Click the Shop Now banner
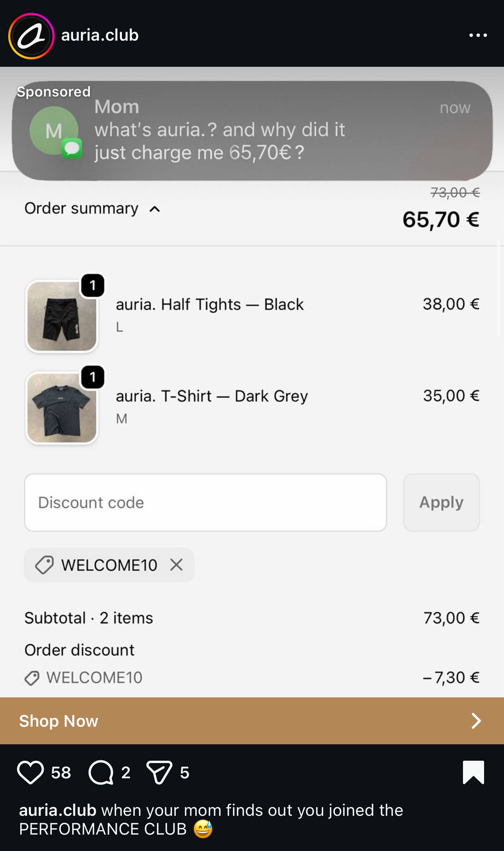504x851 pixels. (234, 721)
